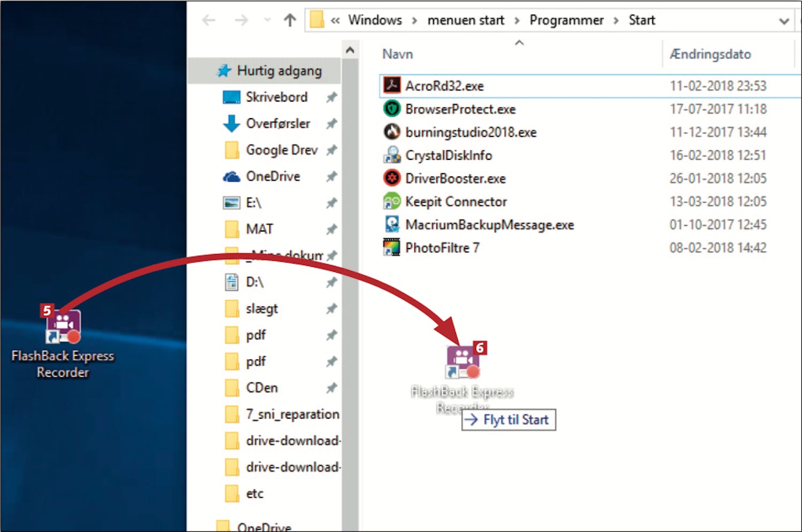The image size is (802, 532).
Task: Click the OneDrive cloud icon under Hurtig adgang
Action: click(x=231, y=176)
